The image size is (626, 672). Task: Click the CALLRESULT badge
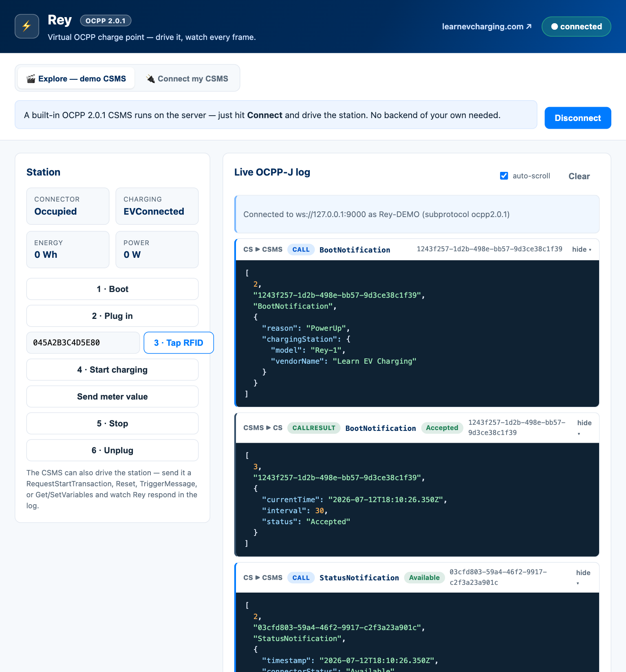coord(314,428)
